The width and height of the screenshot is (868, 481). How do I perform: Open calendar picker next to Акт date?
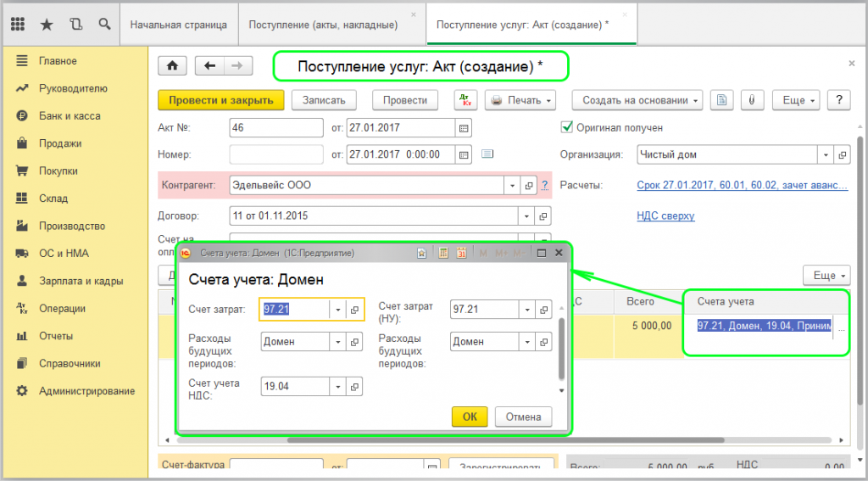click(x=464, y=128)
